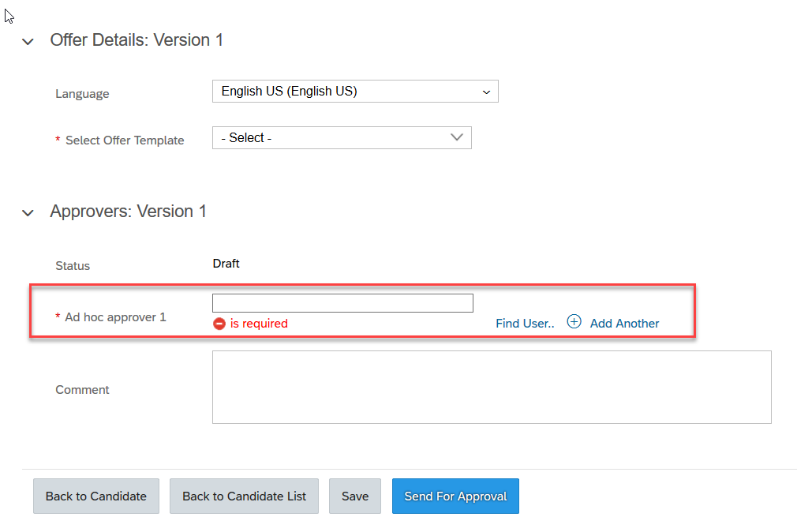
Task: Click the 'Comment' field label
Action: 82,390
